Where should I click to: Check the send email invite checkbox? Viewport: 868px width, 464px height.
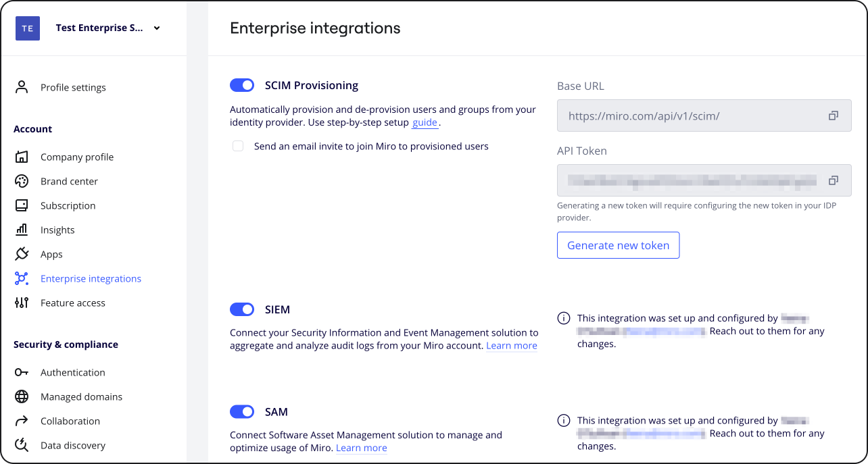238,146
